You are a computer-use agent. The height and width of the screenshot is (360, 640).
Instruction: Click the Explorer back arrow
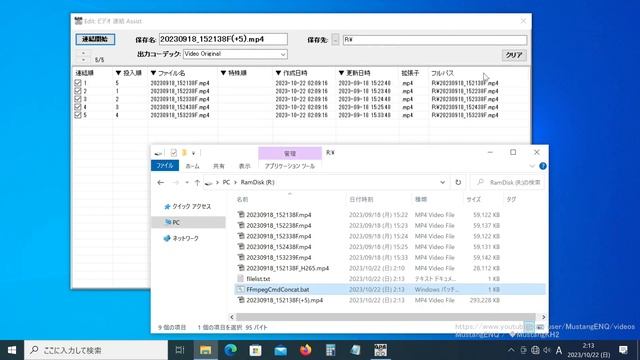(160, 182)
